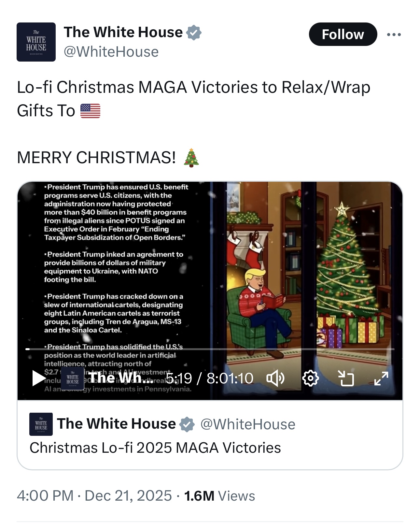This screenshot has height=528, width=420.
Task: Click the quoted post's White House avatar
Action: coord(41,424)
